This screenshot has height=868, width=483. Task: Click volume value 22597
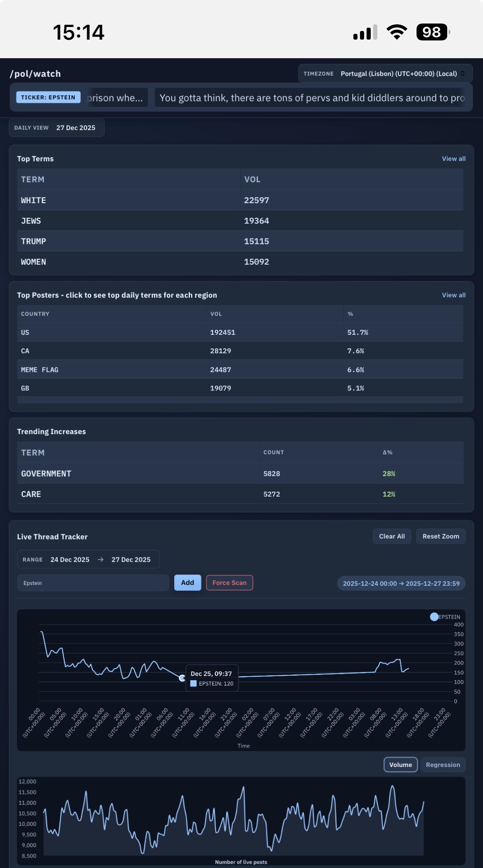pyautogui.click(x=256, y=200)
